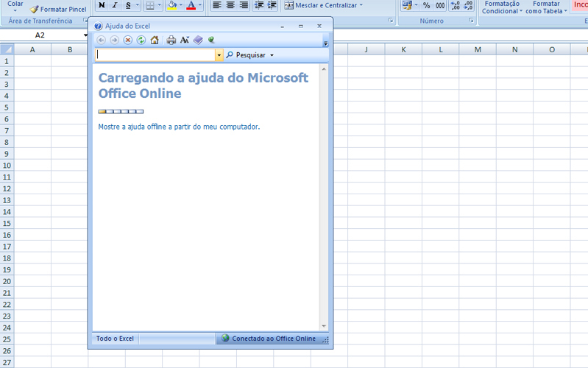588x368 pixels.
Task: Open font color dropdown arrow
Action: pyautogui.click(x=200, y=5)
